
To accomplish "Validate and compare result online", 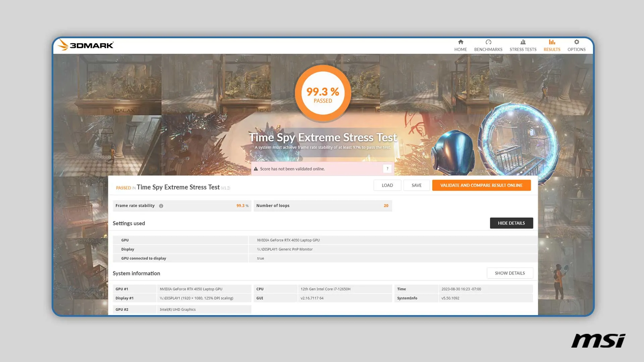I will point(481,185).
